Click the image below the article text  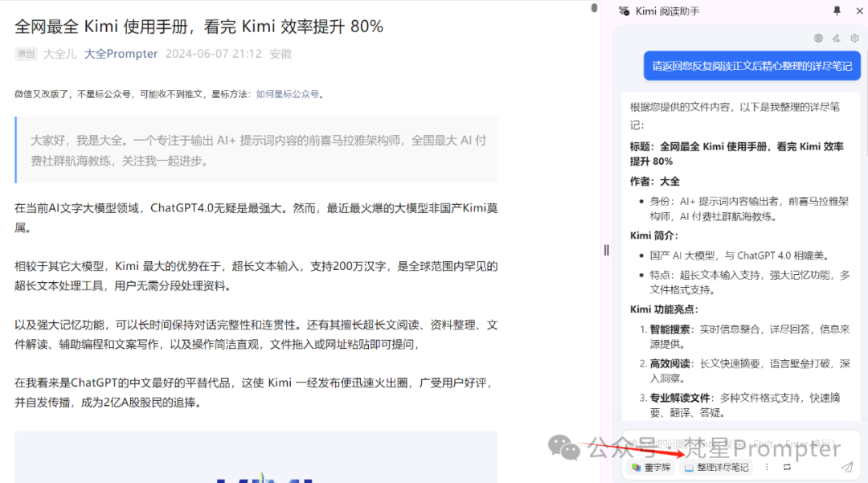[x=256, y=457]
